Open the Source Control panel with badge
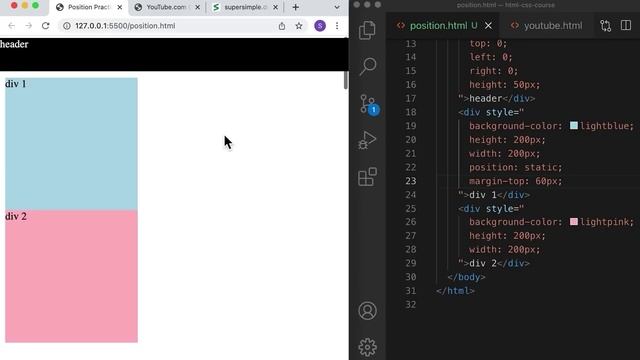Viewport: 640px width, 360px height. coord(369,105)
